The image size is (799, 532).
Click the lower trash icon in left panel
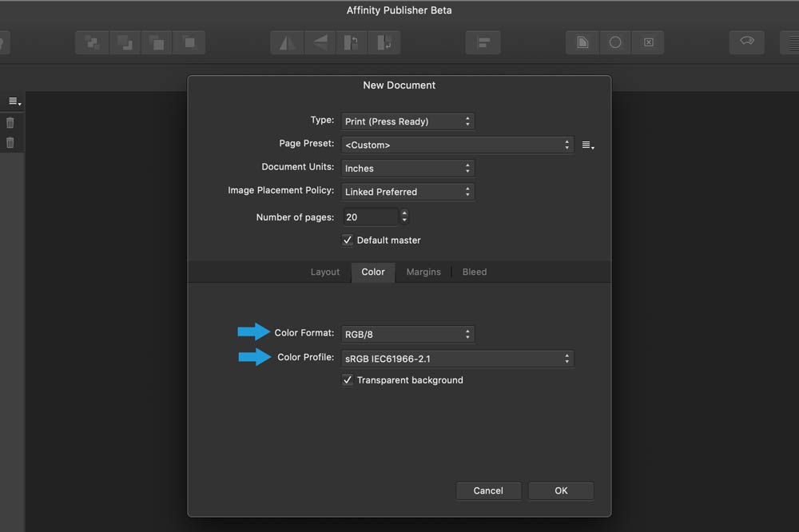(10, 143)
